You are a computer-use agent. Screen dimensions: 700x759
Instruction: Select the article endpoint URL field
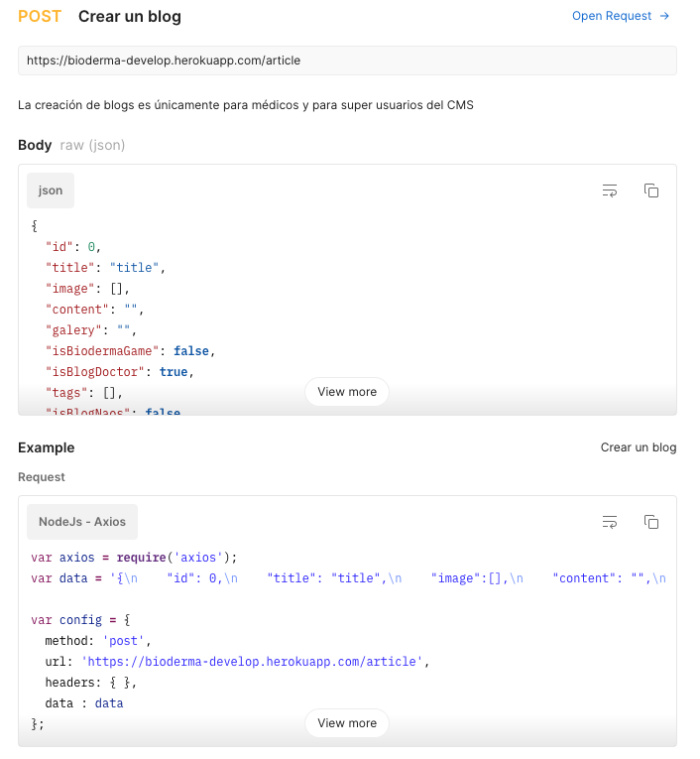click(347, 61)
